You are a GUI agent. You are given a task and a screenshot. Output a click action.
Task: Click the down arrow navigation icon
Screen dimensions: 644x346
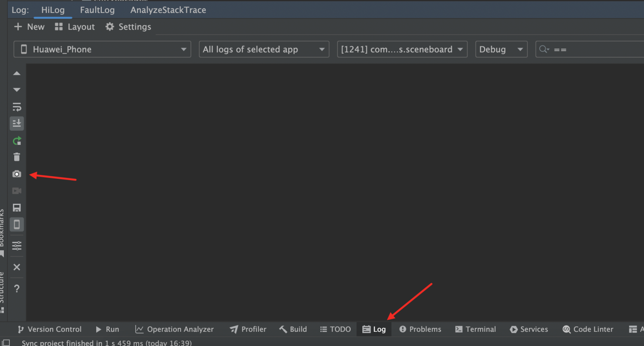(17, 90)
